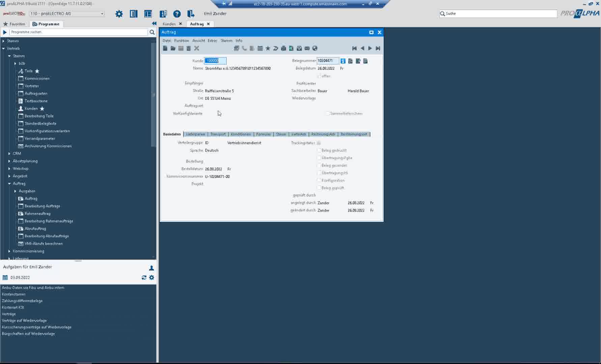Click the trash delete icon in Auftrag toolbar
This screenshot has width=601, height=364.
189,48
